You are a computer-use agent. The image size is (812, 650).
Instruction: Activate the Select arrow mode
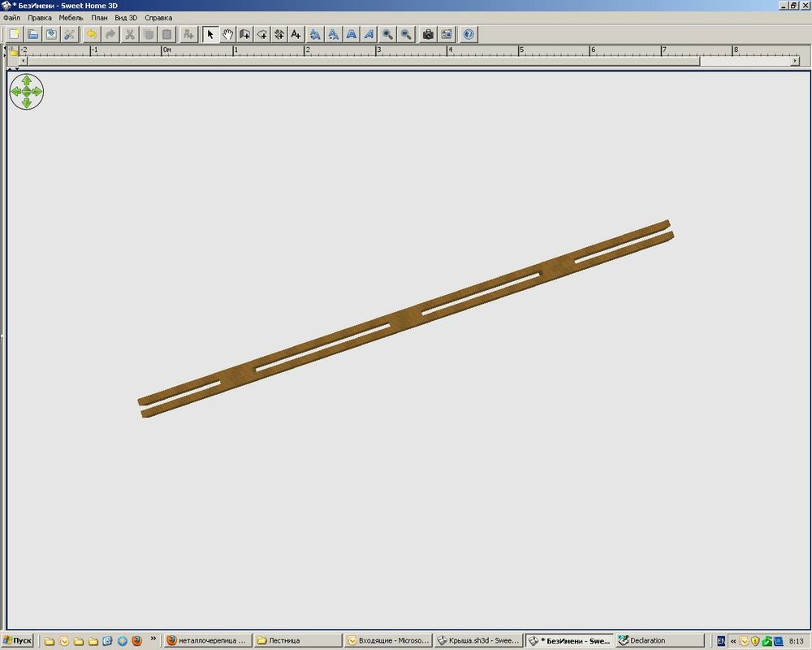tap(209, 34)
